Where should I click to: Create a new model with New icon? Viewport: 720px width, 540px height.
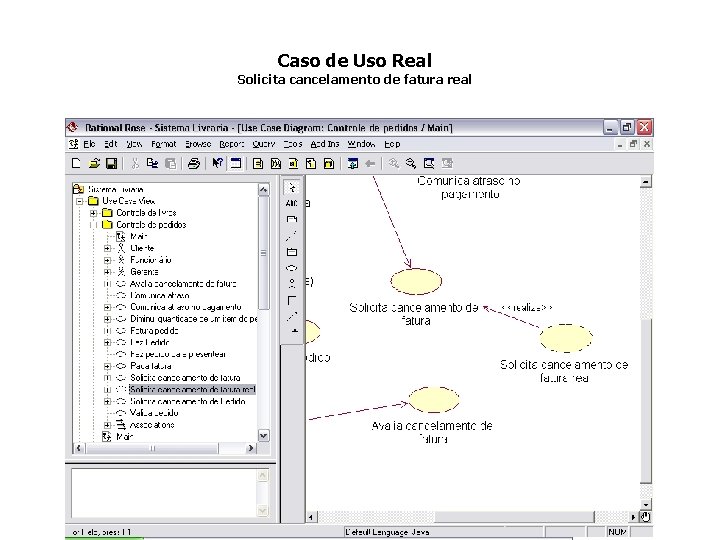76,163
